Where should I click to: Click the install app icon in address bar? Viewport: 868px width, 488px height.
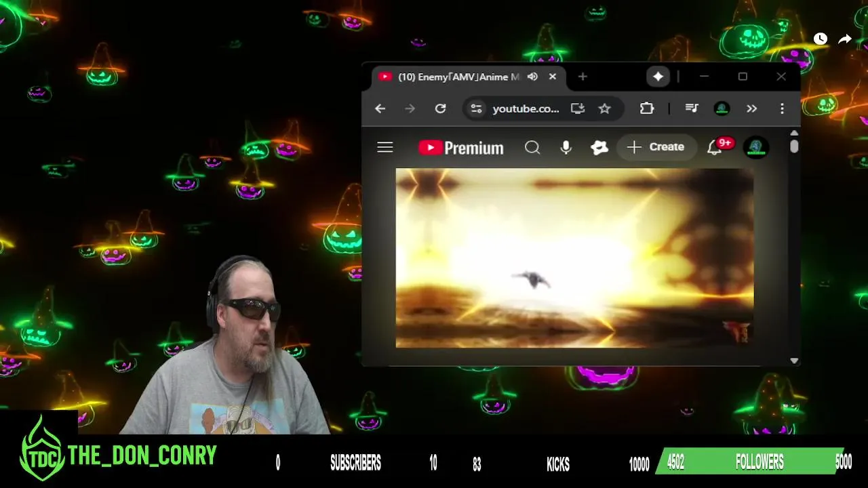click(x=578, y=108)
